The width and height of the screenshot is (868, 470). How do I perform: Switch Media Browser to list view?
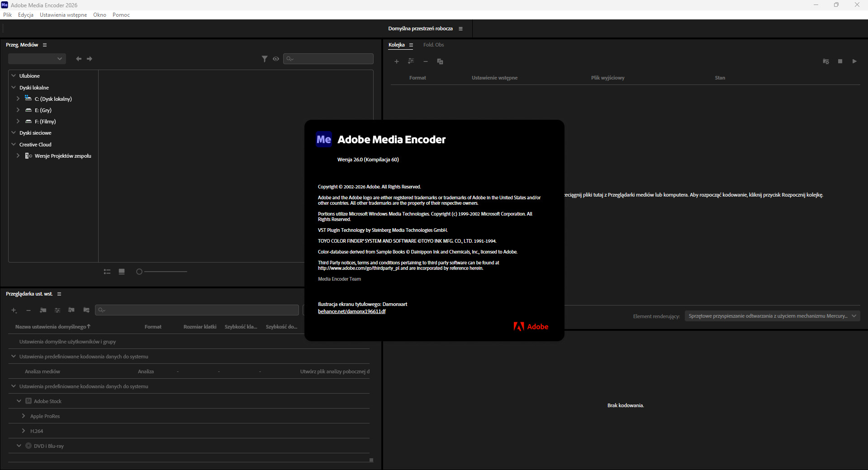[x=107, y=272]
